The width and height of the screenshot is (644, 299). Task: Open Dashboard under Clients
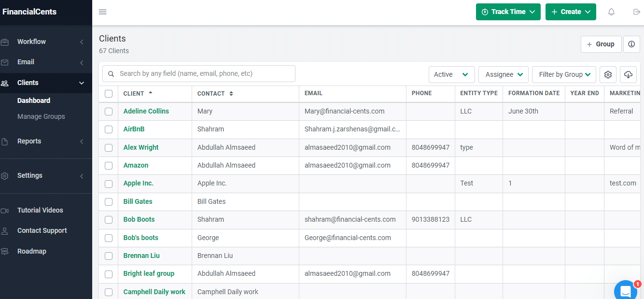34,100
